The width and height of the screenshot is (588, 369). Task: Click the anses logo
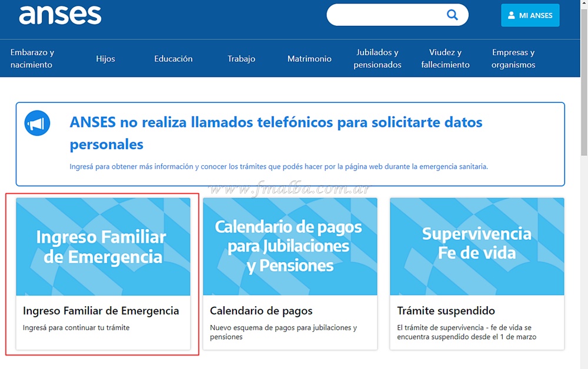[x=60, y=15]
